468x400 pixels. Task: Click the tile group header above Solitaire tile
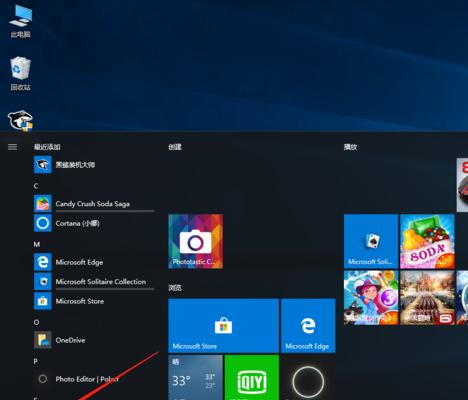(x=350, y=147)
